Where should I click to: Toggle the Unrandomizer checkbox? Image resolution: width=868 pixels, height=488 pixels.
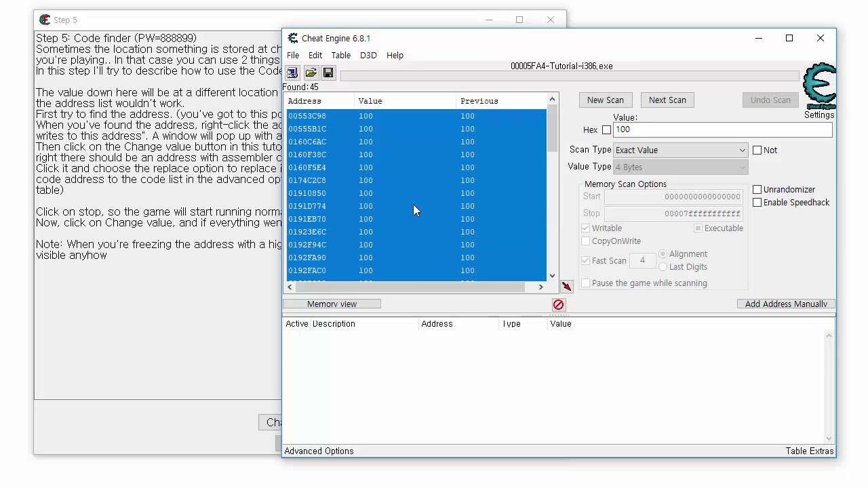[x=757, y=190]
